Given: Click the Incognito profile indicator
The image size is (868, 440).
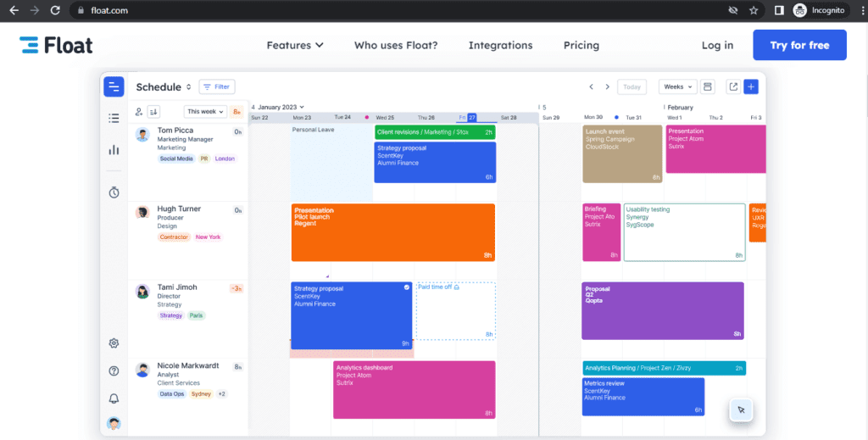Looking at the screenshot, I should pos(819,10).
